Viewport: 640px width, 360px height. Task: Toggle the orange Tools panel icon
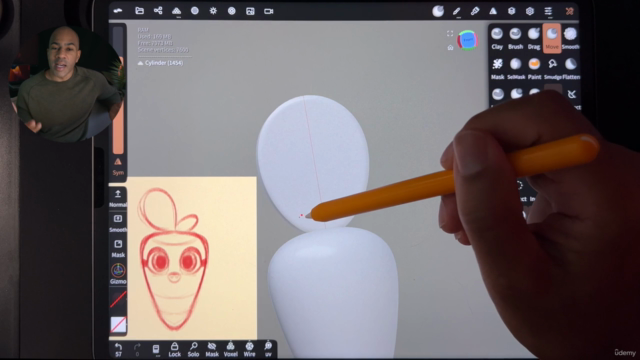569,11
